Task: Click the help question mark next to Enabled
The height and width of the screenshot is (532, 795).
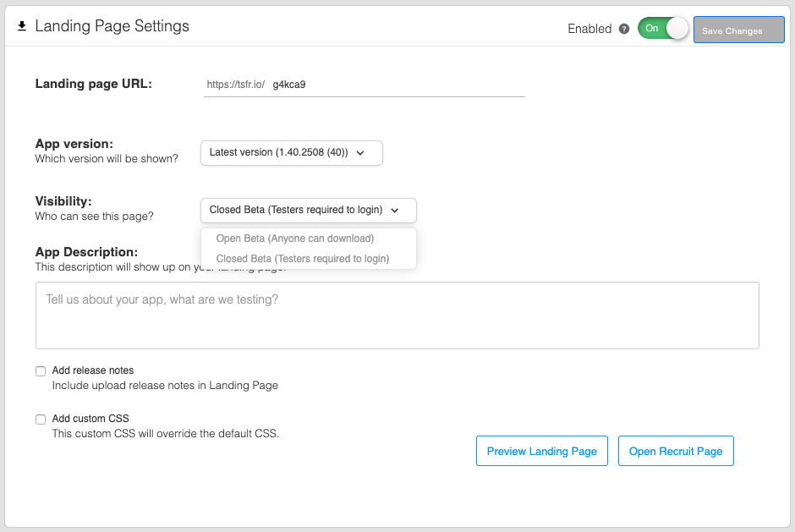Action: [623, 29]
